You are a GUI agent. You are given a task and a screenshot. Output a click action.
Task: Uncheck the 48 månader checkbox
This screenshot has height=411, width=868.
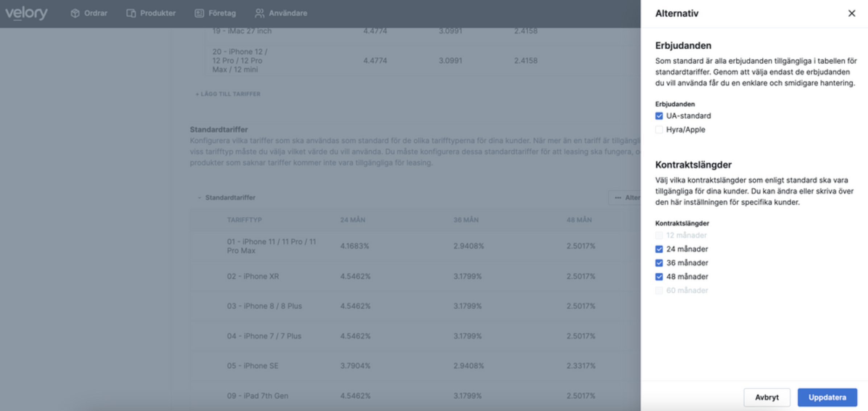(659, 277)
